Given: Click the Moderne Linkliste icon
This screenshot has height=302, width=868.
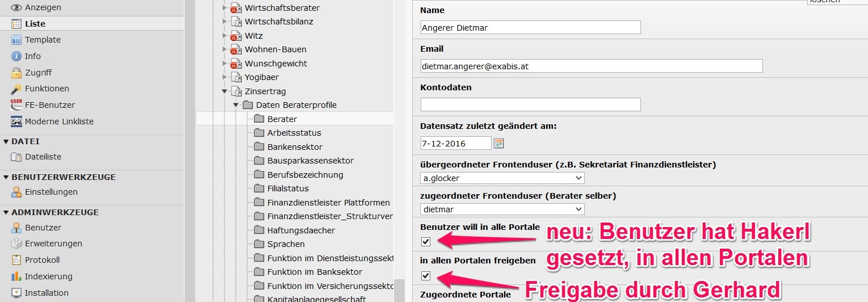Looking at the screenshot, I should point(16,121).
